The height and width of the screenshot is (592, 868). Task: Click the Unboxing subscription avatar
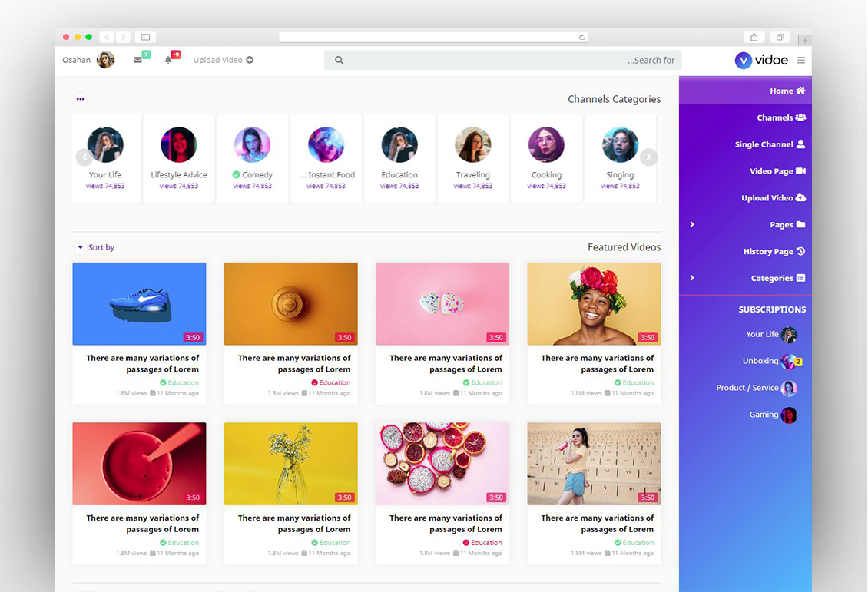tap(788, 362)
